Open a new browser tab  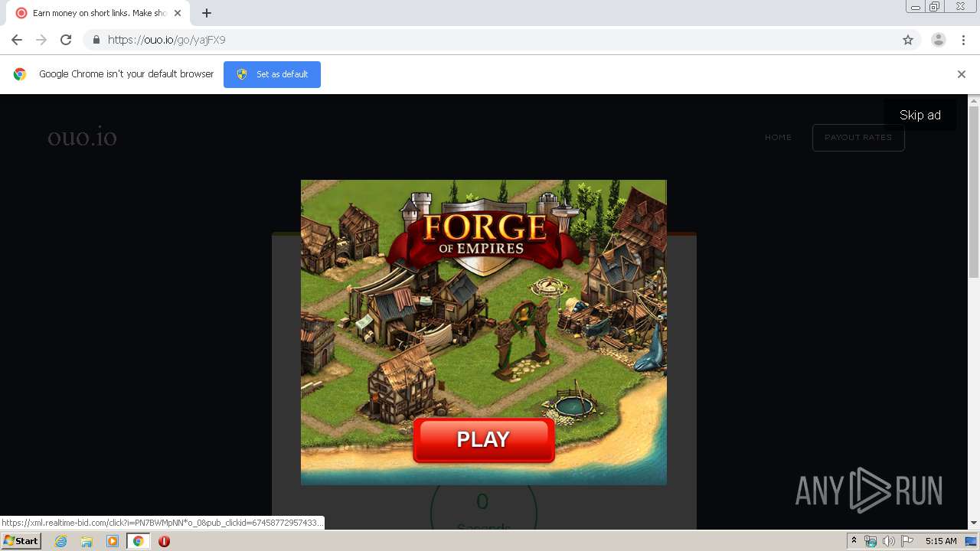(x=207, y=13)
